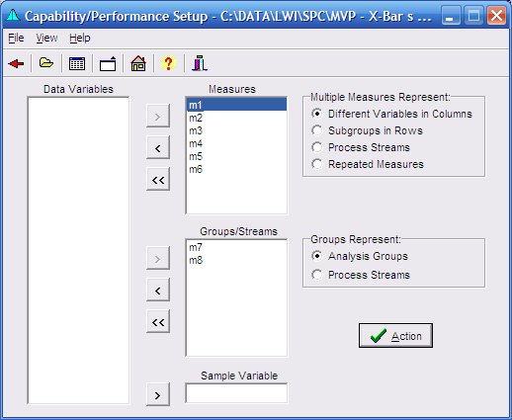
Task: Select Different Variables in Columns option
Action: coord(391,114)
